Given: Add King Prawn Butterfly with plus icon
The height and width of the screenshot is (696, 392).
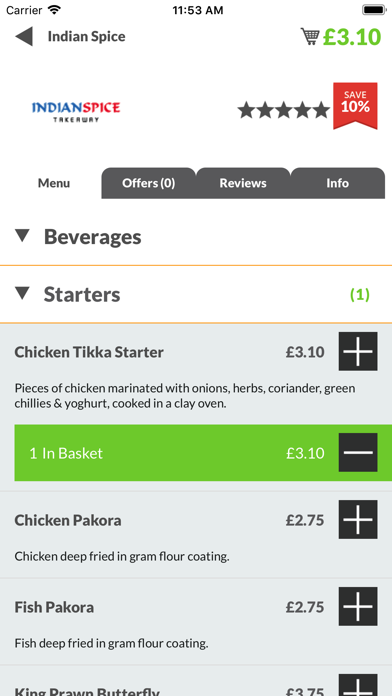Looking at the screenshot, I should [x=358, y=685].
